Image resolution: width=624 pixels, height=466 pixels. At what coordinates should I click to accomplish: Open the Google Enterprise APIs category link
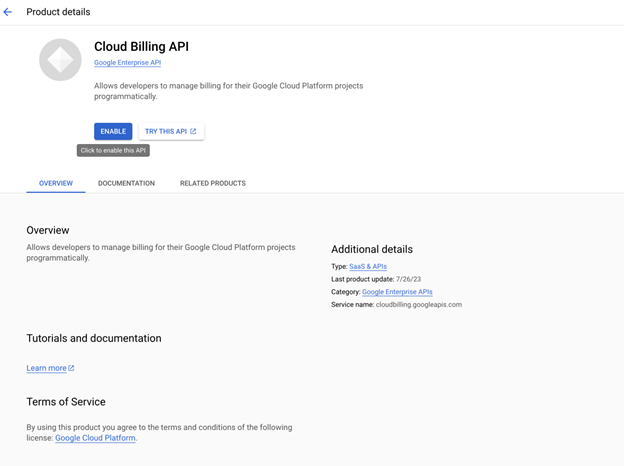[x=397, y=292]
